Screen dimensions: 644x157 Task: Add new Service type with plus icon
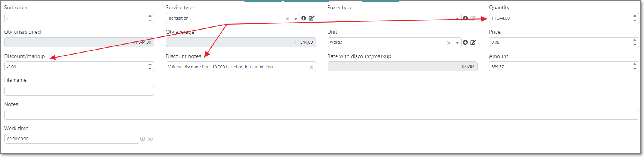click(x=303, y=18)
